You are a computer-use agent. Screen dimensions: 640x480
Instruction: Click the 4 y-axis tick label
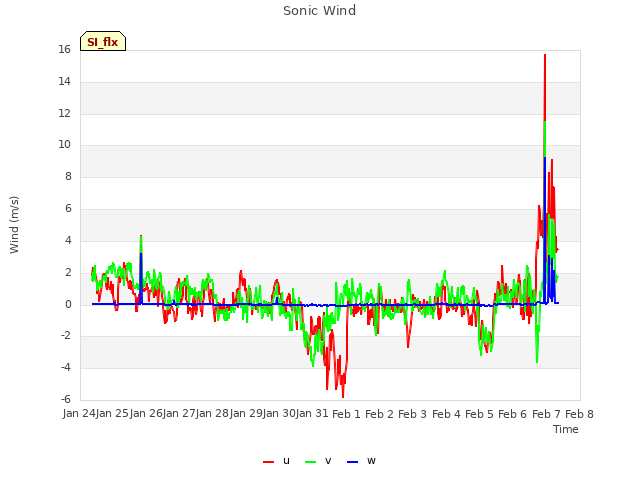[68, 240]
